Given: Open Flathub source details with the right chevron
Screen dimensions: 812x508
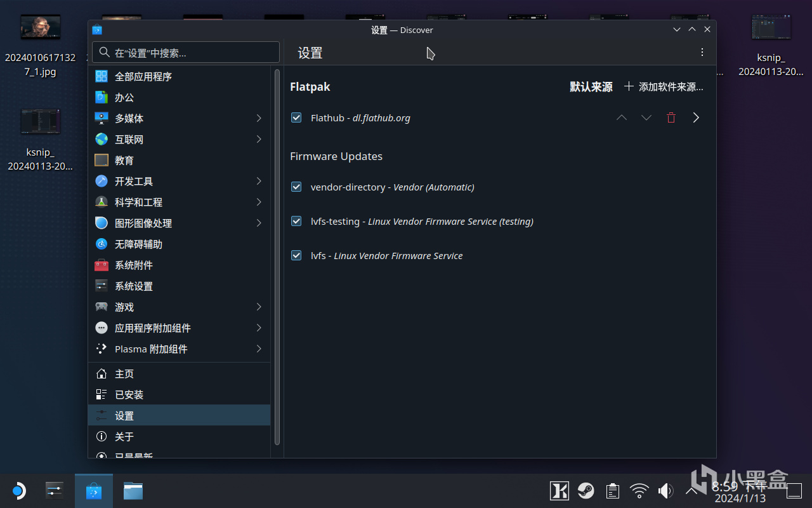Looking at the screenshot, I should click(x=696, y=117).
